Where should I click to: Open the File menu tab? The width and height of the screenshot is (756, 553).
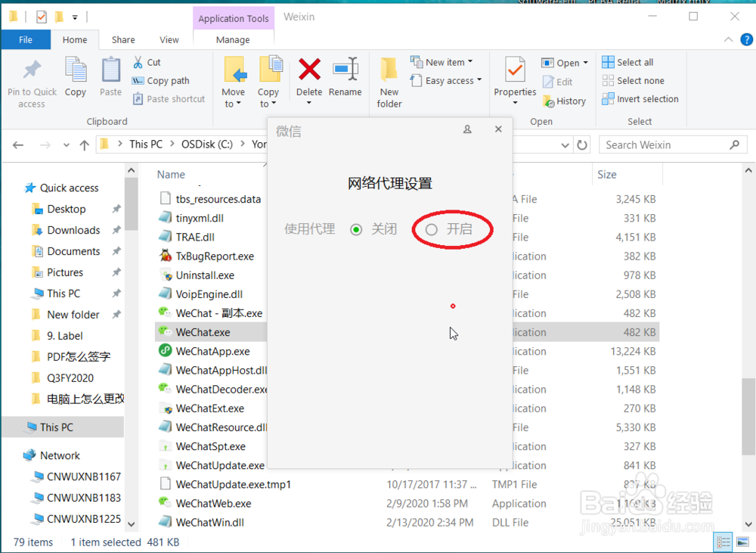tap(26, 39)
